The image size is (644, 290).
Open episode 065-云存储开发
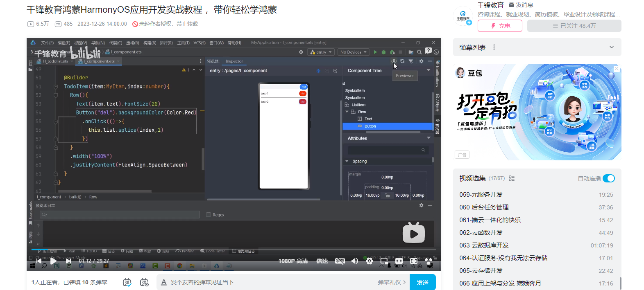(536, 271)
